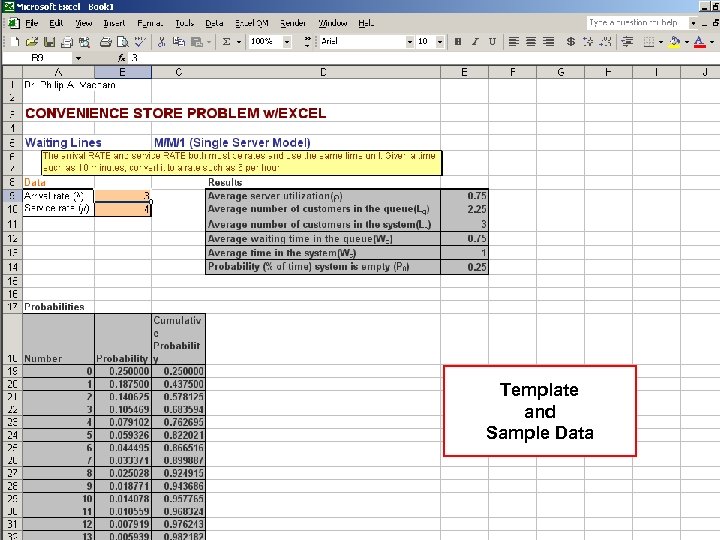This screenshot has width=720, height=540.
Task: Open the View menu
Action: 84,23
